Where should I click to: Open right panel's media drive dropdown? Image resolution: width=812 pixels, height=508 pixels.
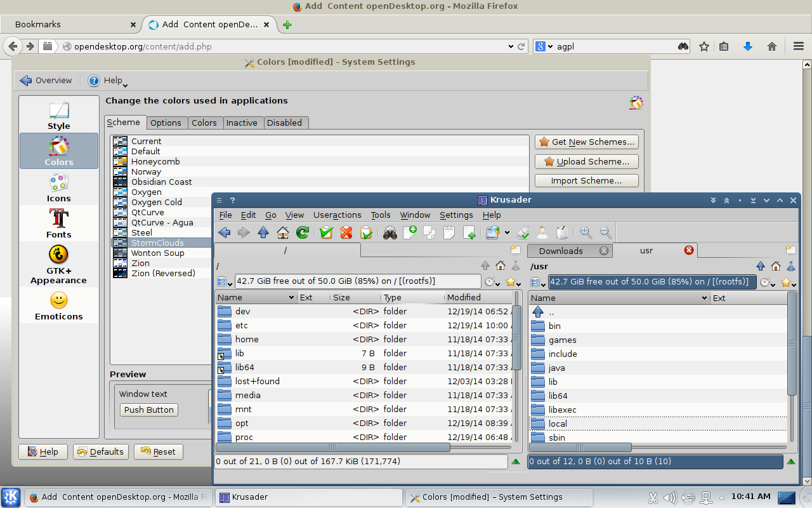pos(538,282)
